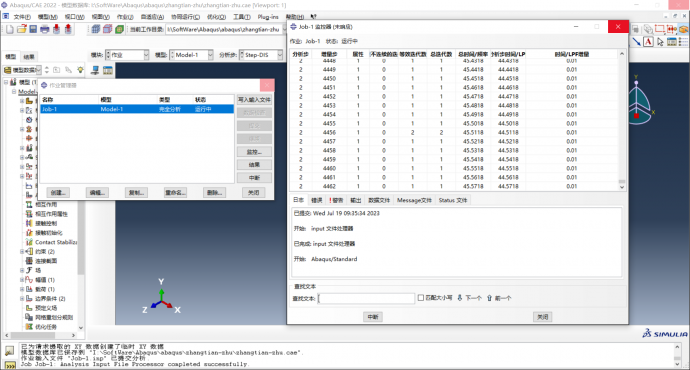Click the find text input field
Screen dimensions: 690x370
(x=366, y=298)
